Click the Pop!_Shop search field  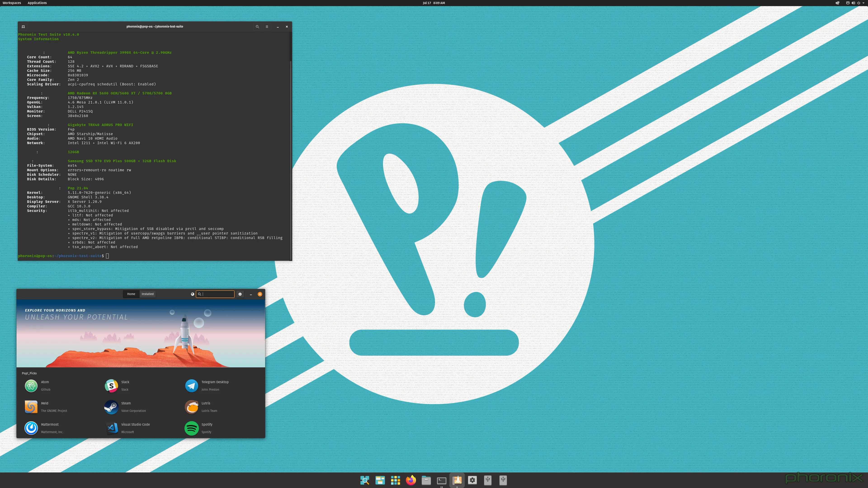point(215,294)
